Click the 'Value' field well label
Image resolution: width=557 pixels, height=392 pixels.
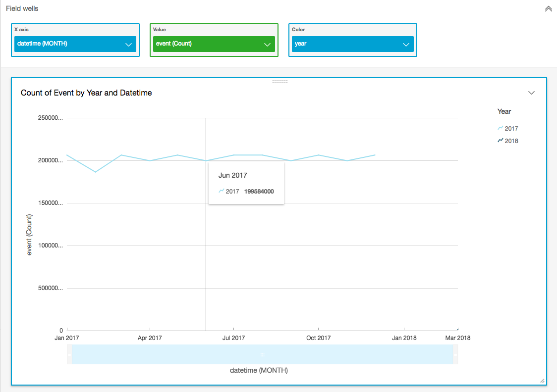[x=160, y=29]
